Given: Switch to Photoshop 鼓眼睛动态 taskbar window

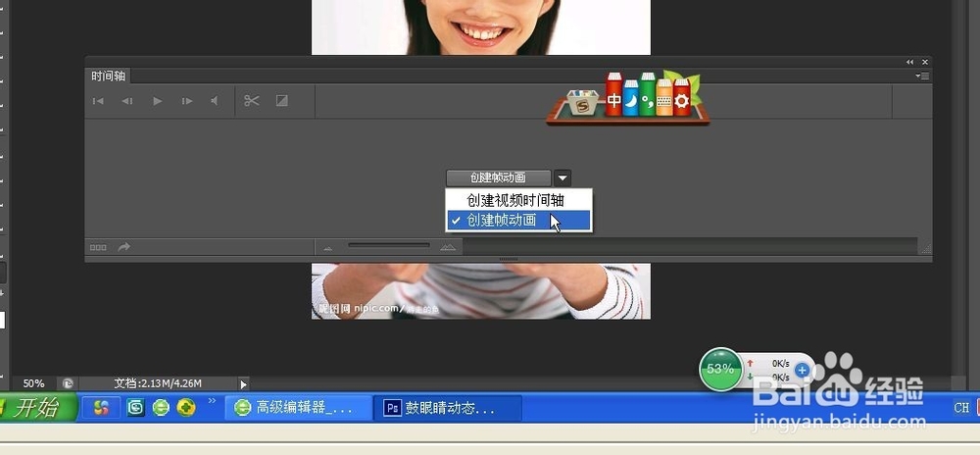Looking at the screenshot, I should [448, 408].
